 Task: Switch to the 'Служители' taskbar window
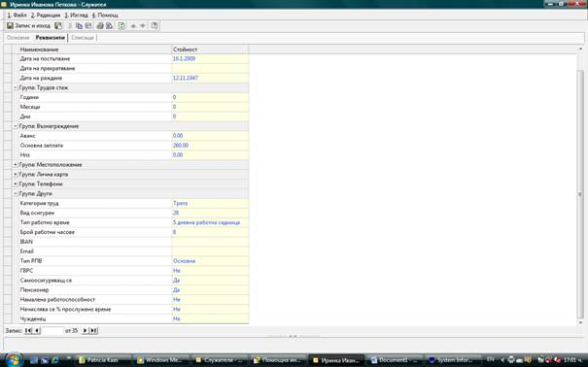pyautogui.click(x=220, y=360)
